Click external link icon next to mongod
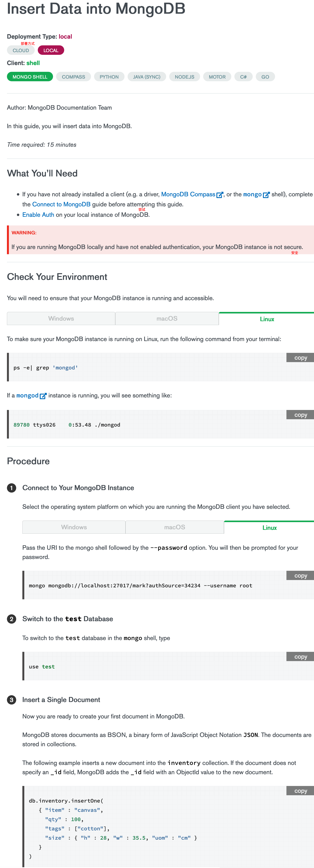The width and height of the screenshot is (314, 868). (43, 396)
